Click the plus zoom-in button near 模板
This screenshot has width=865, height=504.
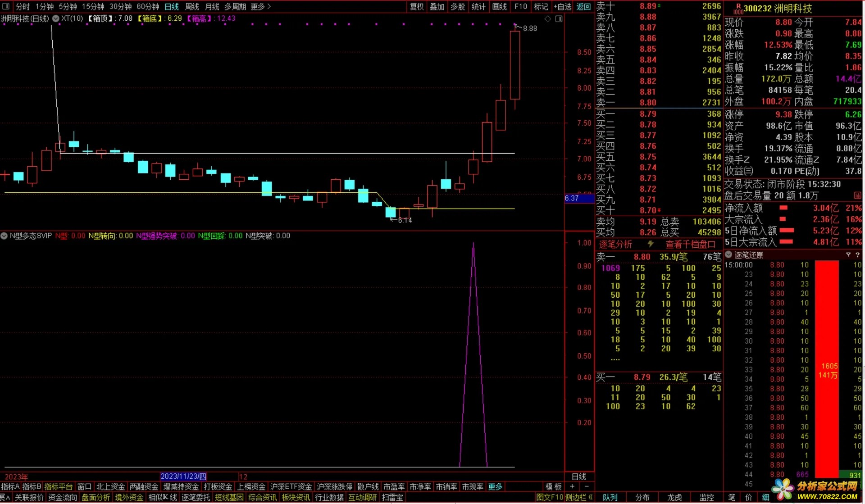click(x=572, y=486)
